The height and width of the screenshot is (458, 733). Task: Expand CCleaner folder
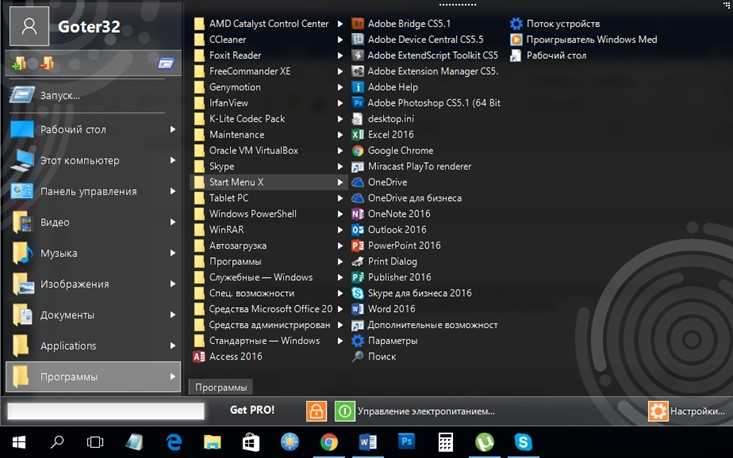269,39
